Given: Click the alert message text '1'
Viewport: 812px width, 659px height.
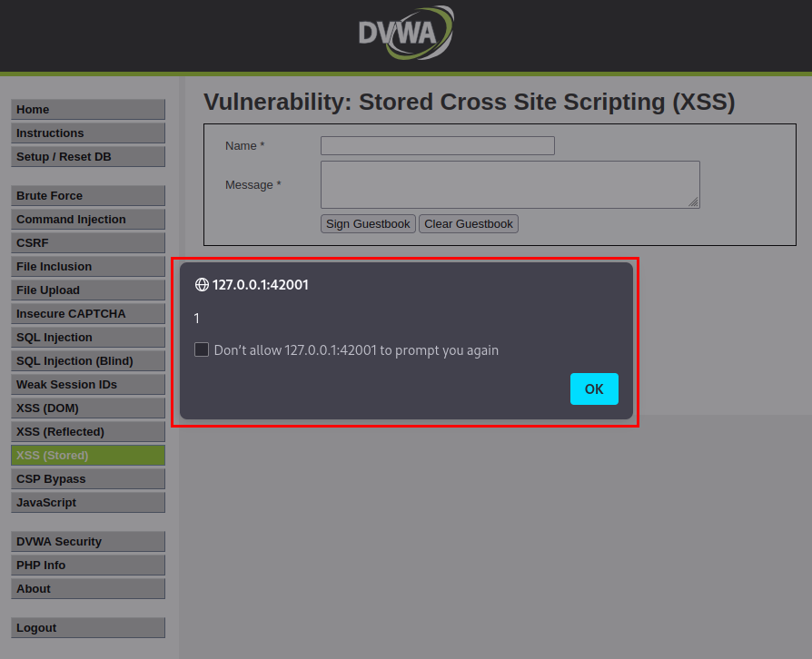Looking at the screenshot, I should (x=197, y=318).
